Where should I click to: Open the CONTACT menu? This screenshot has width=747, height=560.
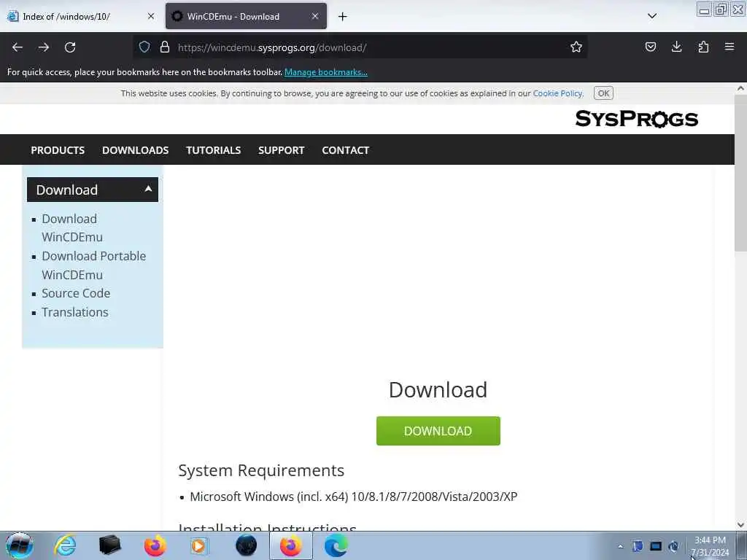(x=345, y=150)
